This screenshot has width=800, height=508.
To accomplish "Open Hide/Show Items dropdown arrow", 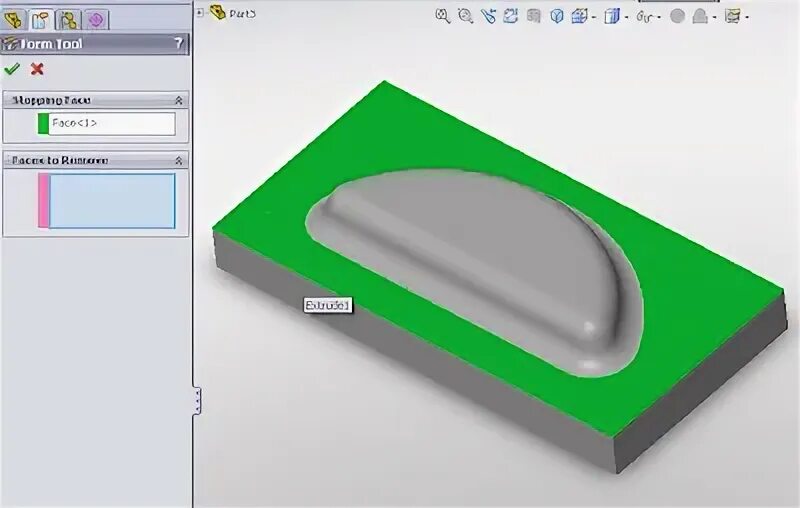I will (x=660, y=17).
